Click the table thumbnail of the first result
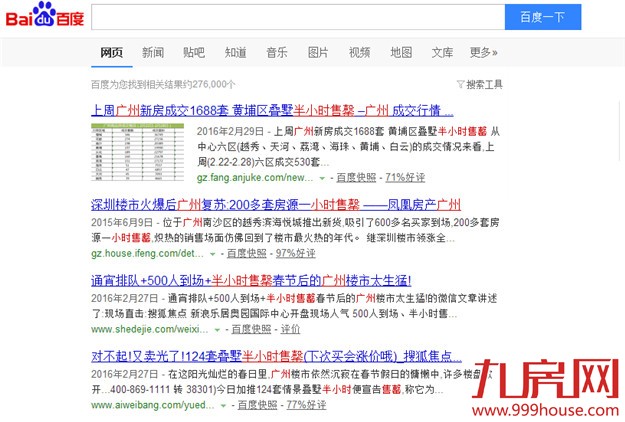The width and height of the screenshot is (625, 422). (x=138, y=152)
